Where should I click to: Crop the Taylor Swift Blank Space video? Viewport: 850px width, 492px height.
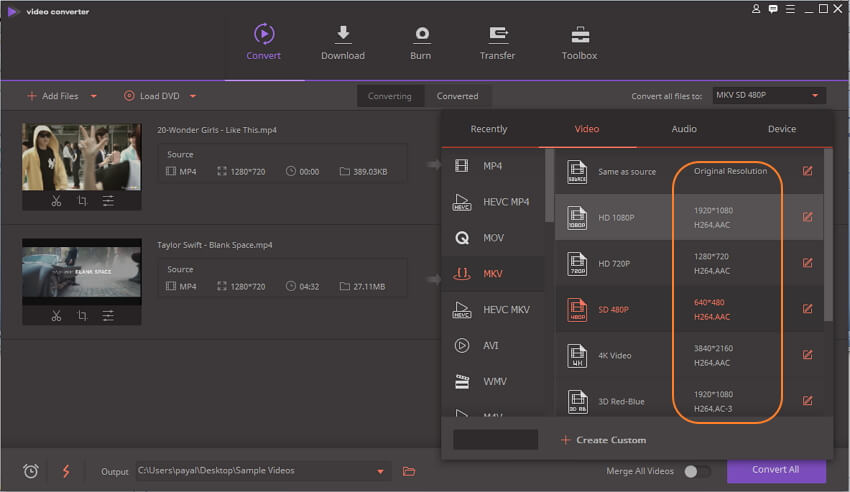point(82,316)
